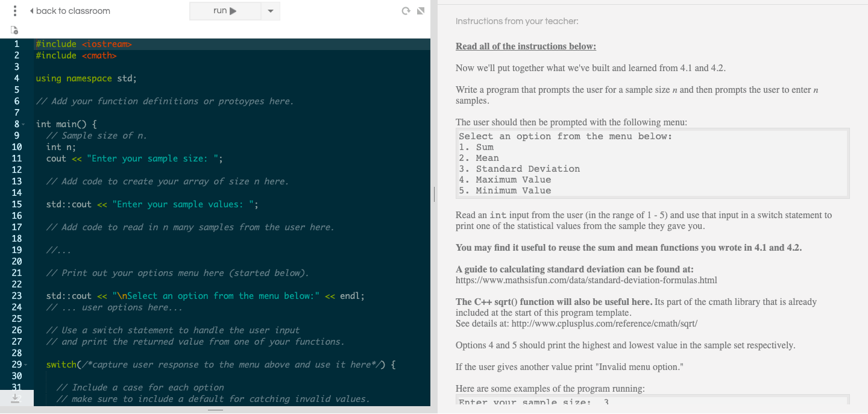This screenshot has height=414, width=868.
Task: Click 'int n;' on line 10
Action: tap(61, 147)
